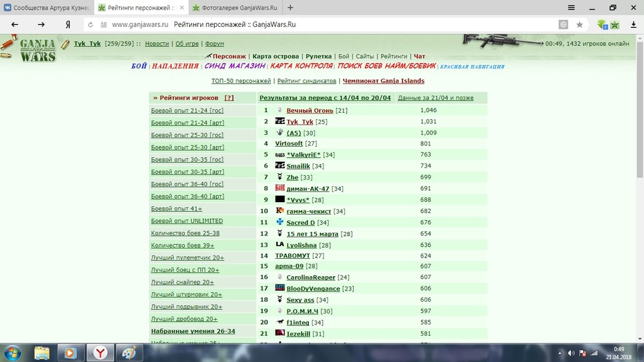
Task: Select Количество боев 39+ rating
Action: (182, 246)
